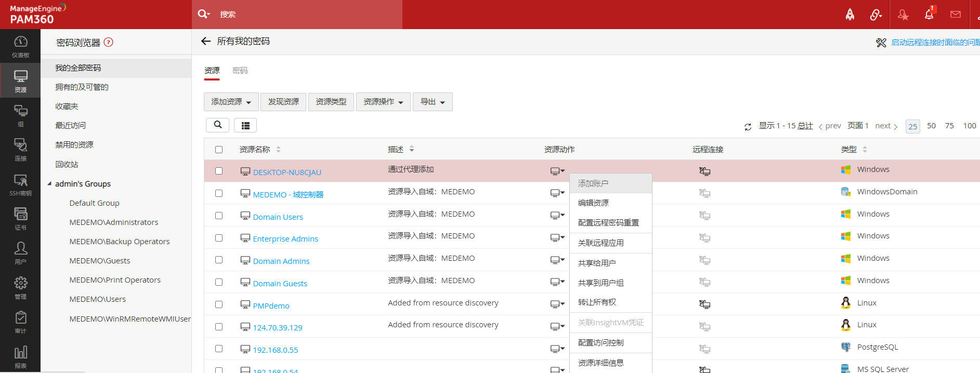Open the 导出 export dropdown
Screen dimensions: 980x373
[x=433, y=102]
